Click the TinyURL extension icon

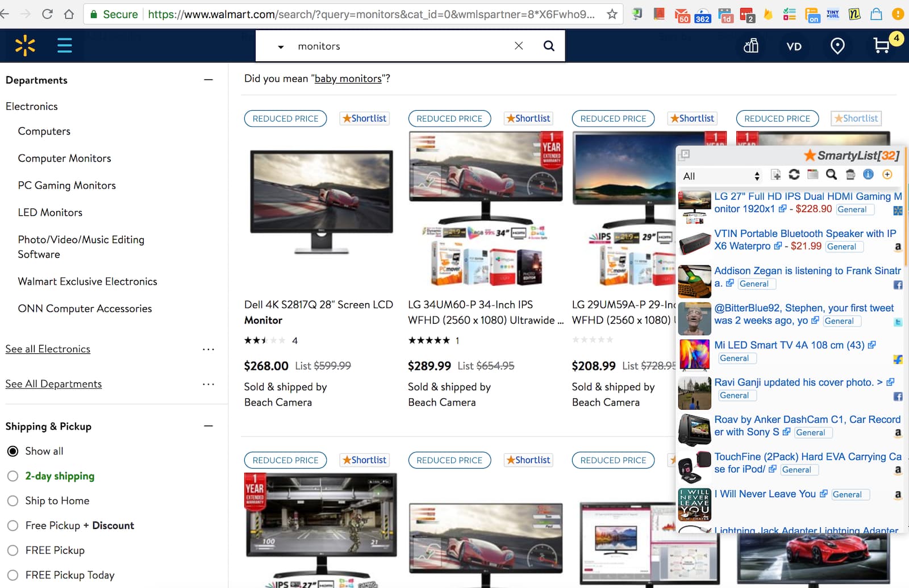pyautogui.click(x=833, y=14)
